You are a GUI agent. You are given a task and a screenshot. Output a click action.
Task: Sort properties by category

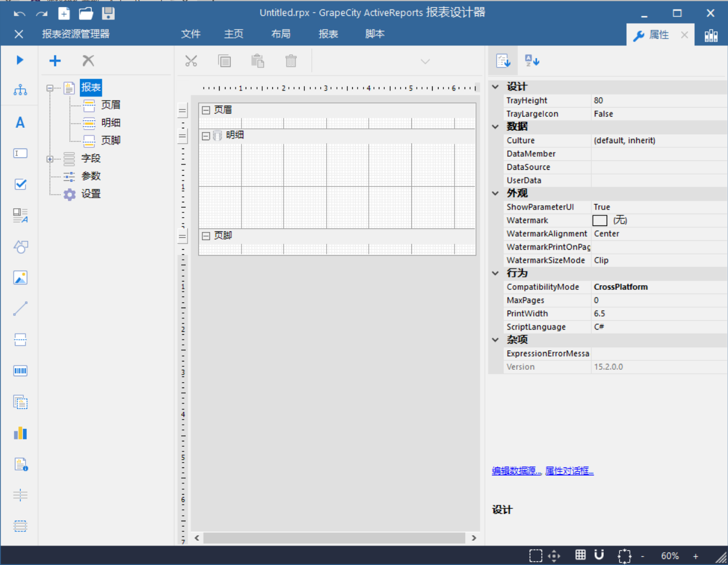(x=503, y=60)
